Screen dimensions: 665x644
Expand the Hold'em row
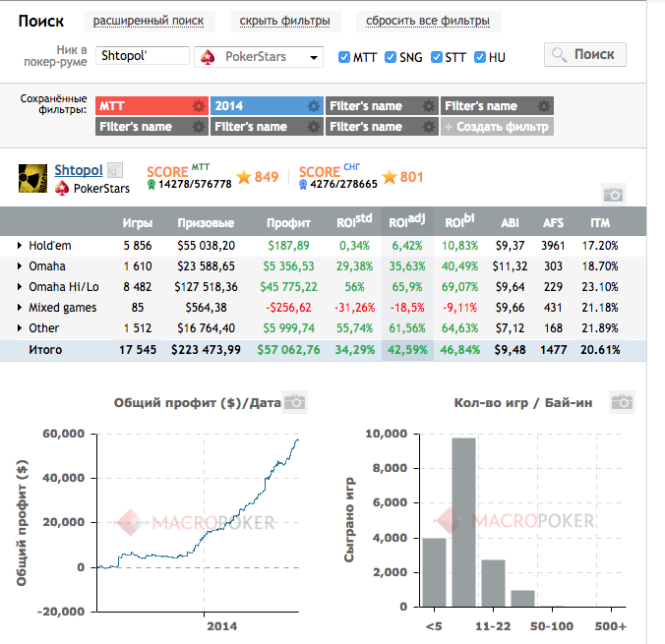point(20,246)
